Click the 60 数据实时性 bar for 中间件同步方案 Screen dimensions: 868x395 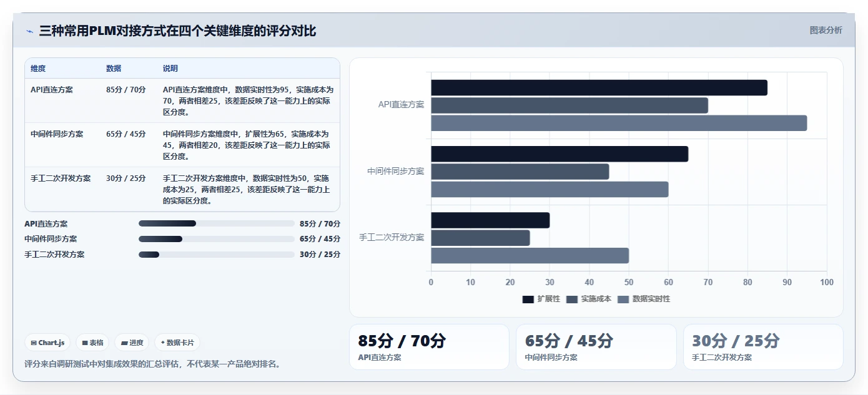click(x=550, y=189)
